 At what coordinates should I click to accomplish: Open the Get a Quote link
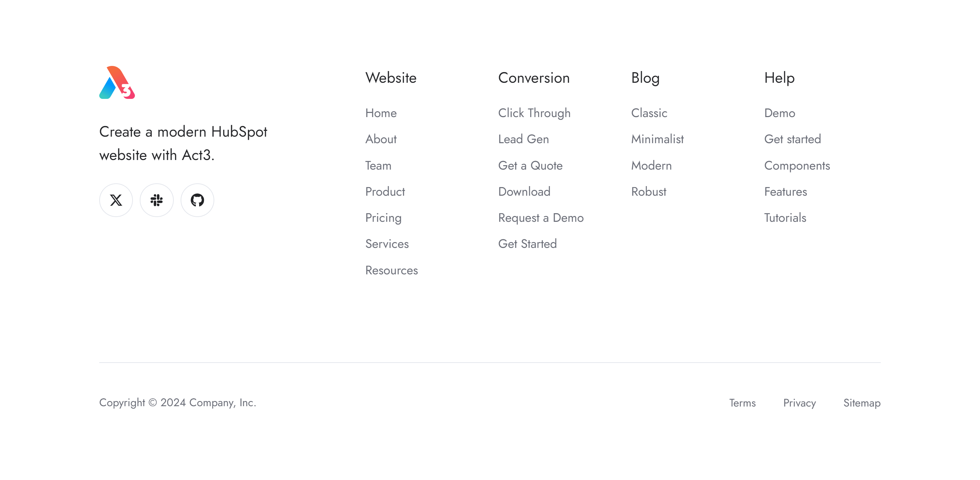pos(530,165)
